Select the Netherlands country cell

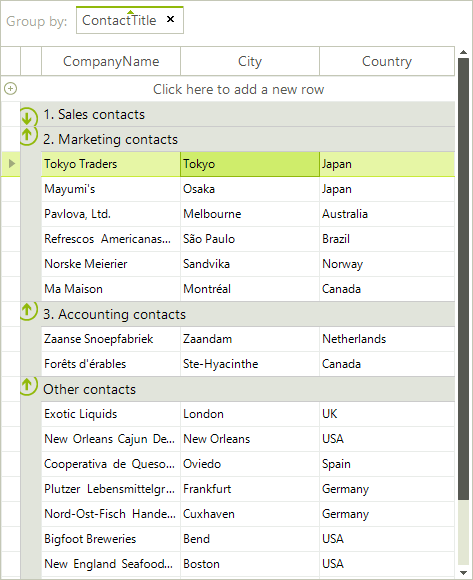387,339
